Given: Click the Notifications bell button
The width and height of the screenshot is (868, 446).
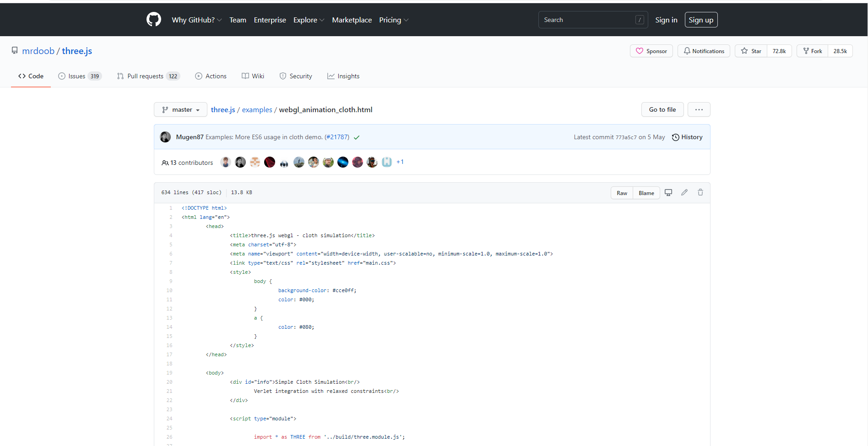Looking at the screenshot, I should [x=704, y=51].
